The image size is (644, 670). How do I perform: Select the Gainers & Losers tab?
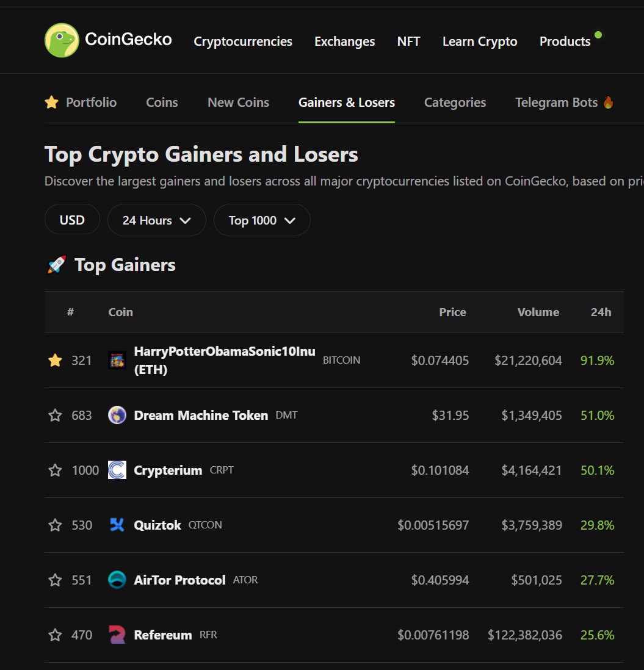pos(347,103)
